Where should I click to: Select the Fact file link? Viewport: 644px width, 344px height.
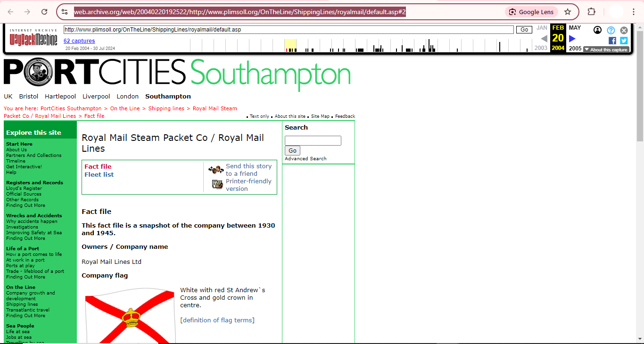pyautogui.click(x=98, y=167)
